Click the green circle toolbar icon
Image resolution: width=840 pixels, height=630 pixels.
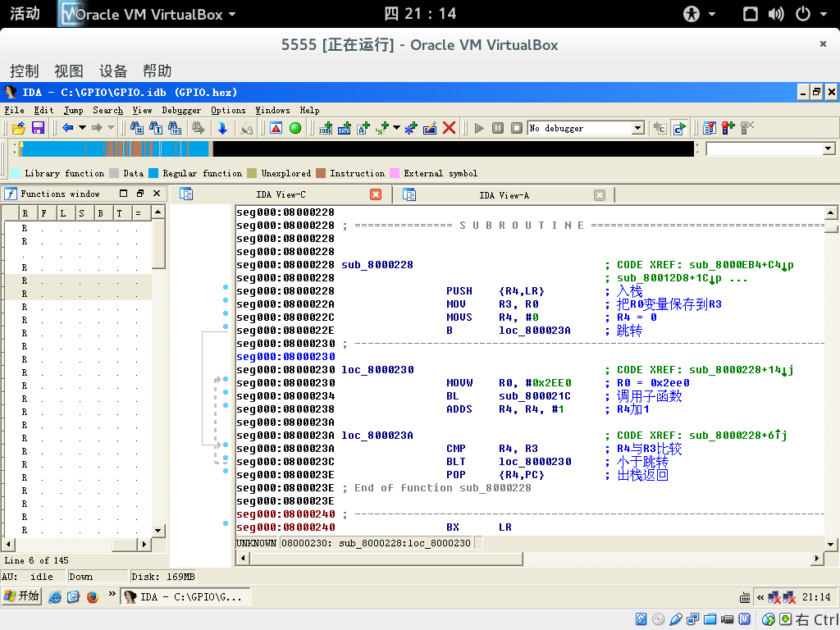(295, 128)
